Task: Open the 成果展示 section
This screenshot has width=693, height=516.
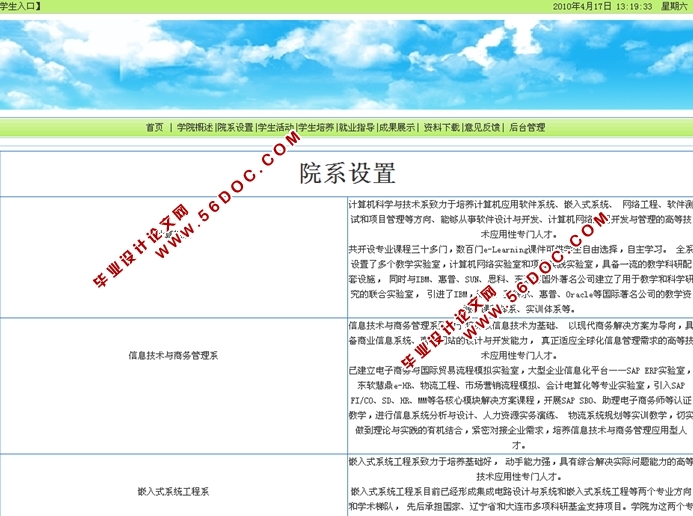Action: coord(397,128)
